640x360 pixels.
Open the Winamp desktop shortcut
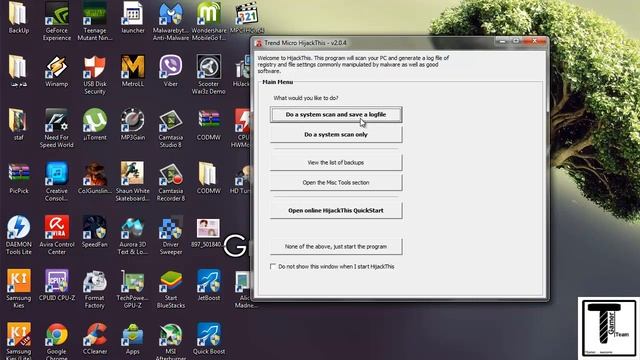56,71
